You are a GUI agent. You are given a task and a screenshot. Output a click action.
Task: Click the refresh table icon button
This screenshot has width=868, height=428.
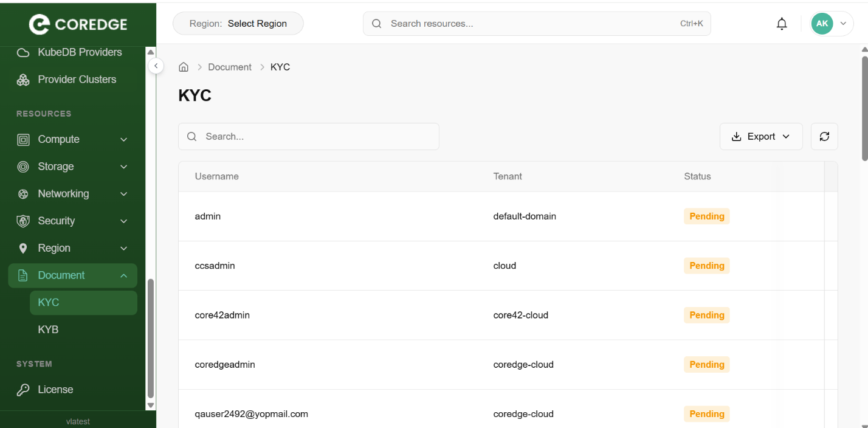(824, 137)
